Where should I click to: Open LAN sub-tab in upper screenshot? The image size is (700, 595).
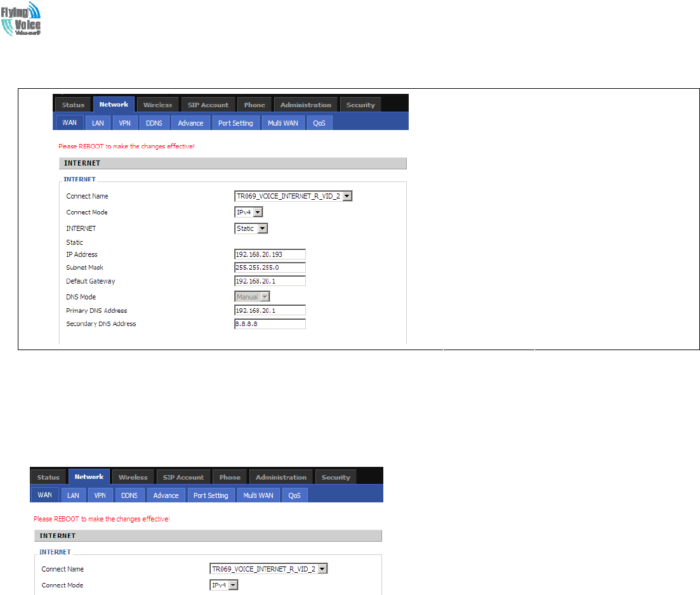click(98, 123)
